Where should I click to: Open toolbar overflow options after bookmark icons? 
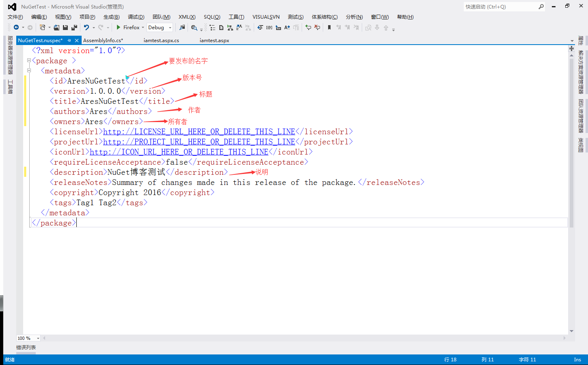(393, 30)
